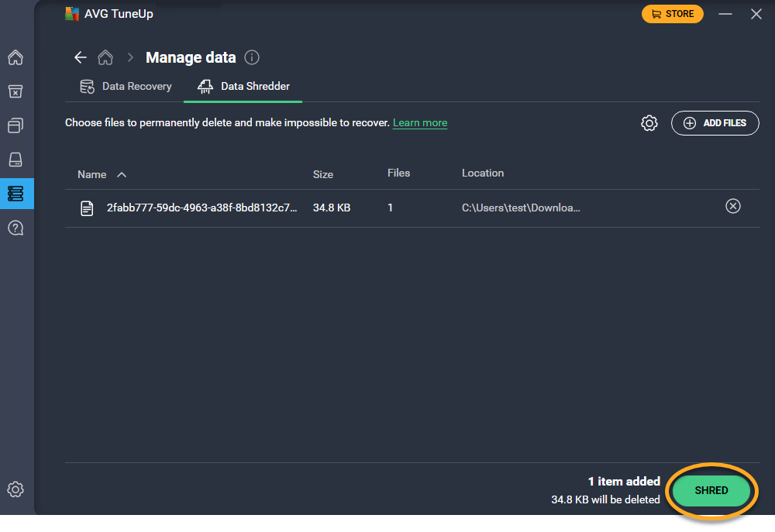Open the trash cleanup sidebar icon

(15, 91)
